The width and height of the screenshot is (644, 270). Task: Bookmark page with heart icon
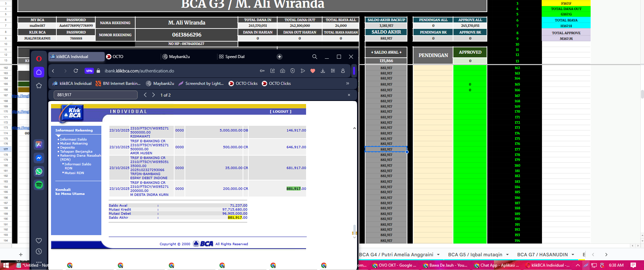(313, 71)
